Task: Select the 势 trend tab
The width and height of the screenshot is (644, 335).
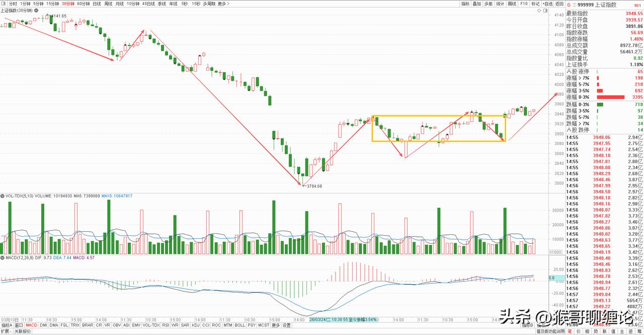Action: (595, 331)
